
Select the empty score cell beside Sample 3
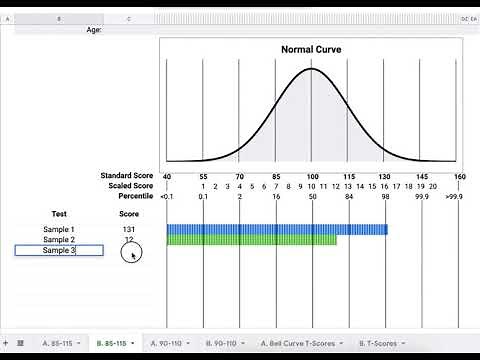click(x=129, y=250)
